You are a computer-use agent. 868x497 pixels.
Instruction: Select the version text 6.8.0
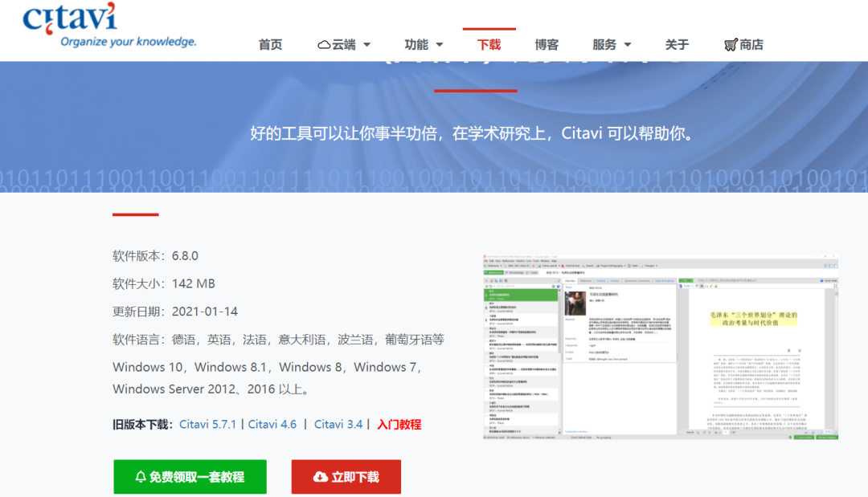click(185, 256)
